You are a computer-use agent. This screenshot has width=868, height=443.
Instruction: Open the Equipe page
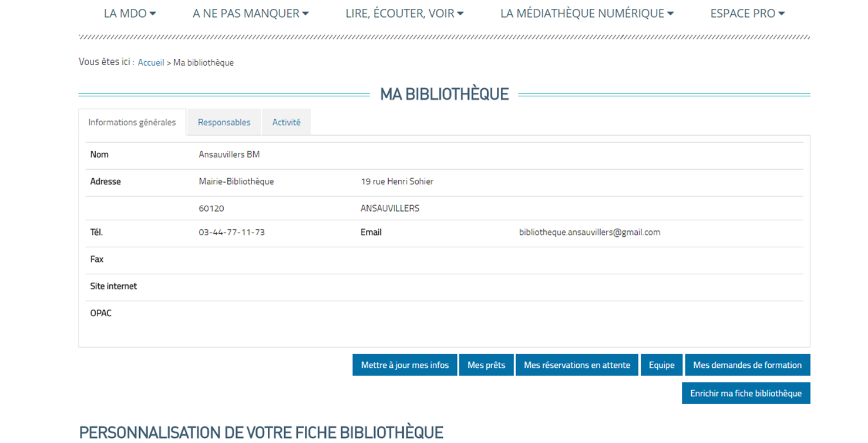[x=662, y=365]
